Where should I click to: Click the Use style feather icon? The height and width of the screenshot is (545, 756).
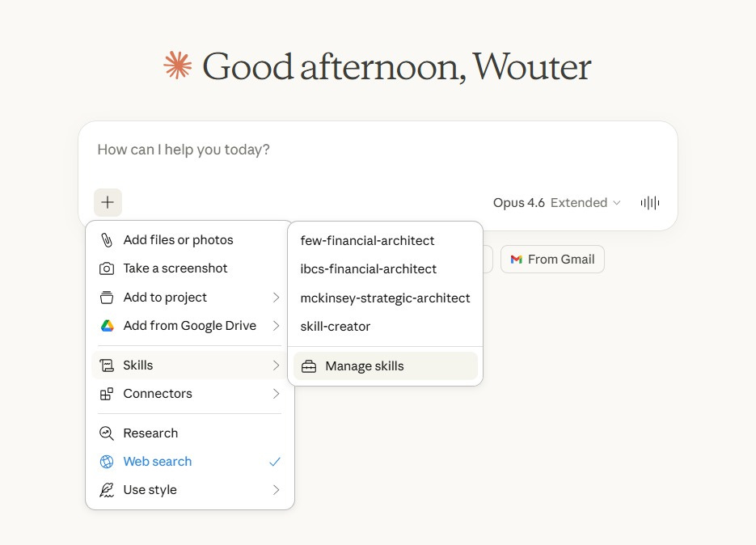tap(107, 489)
